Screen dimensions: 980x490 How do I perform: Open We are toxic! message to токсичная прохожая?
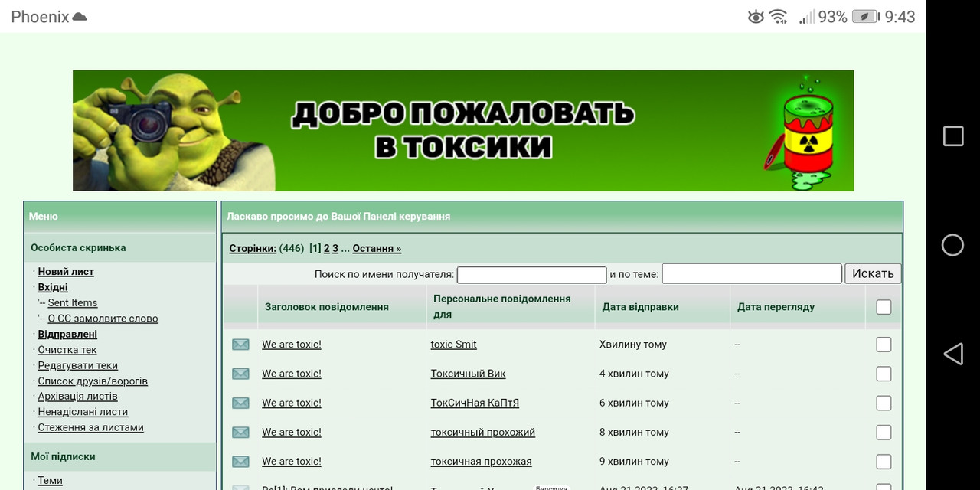coord(292,462)
